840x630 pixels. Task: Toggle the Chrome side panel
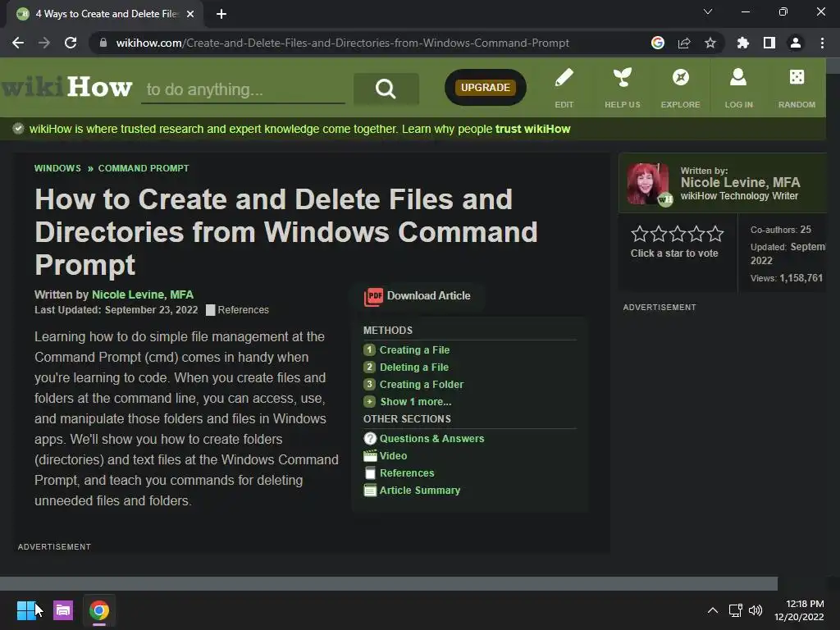click(769, 43)
